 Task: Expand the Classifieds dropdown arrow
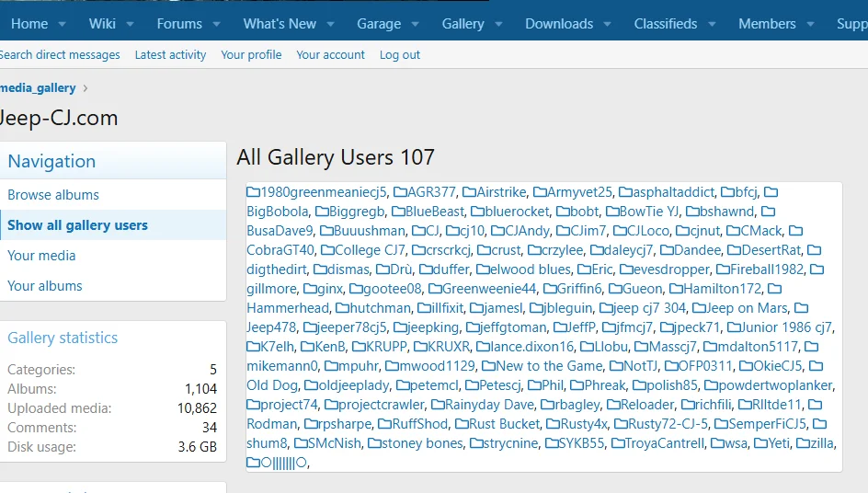(x=712, y=24)
